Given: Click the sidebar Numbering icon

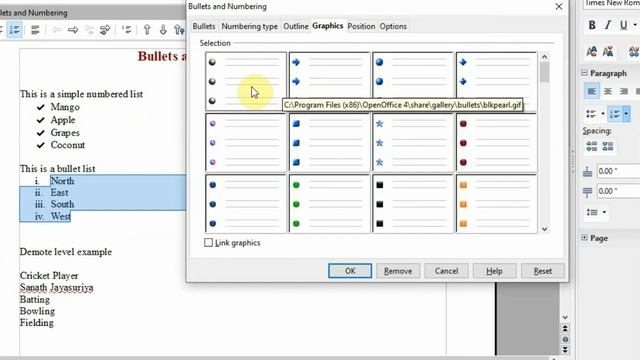Looking at the screenshot, I should [x=615, y=114].
